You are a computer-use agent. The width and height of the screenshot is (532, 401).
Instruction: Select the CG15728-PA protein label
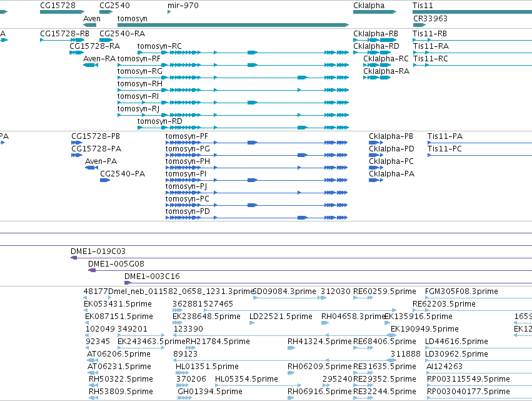tap(96, 149)
